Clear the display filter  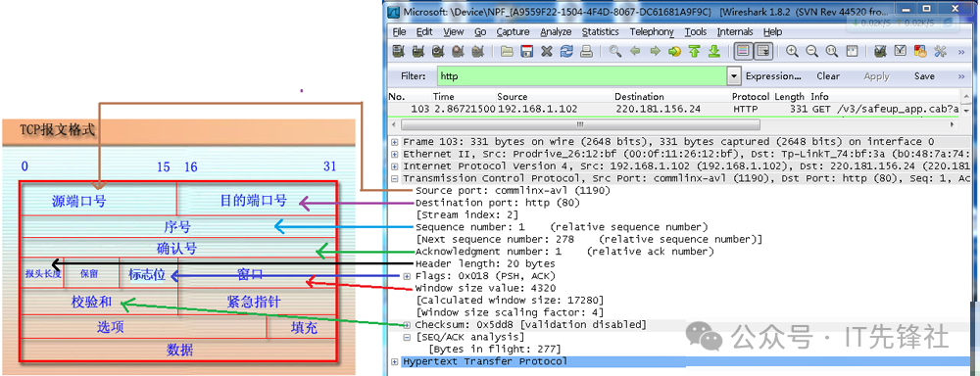tap(827, 76)
